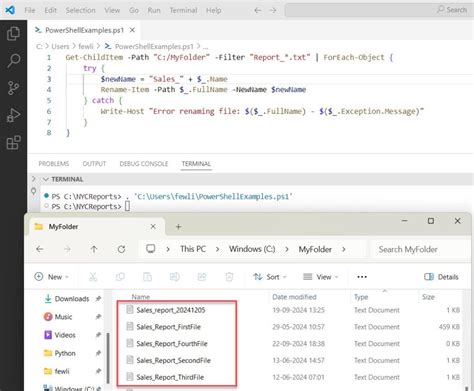Screen dimensions: 474x391
Task: Switch to the PROBLEMS panel tab
Action: [54, 164]
